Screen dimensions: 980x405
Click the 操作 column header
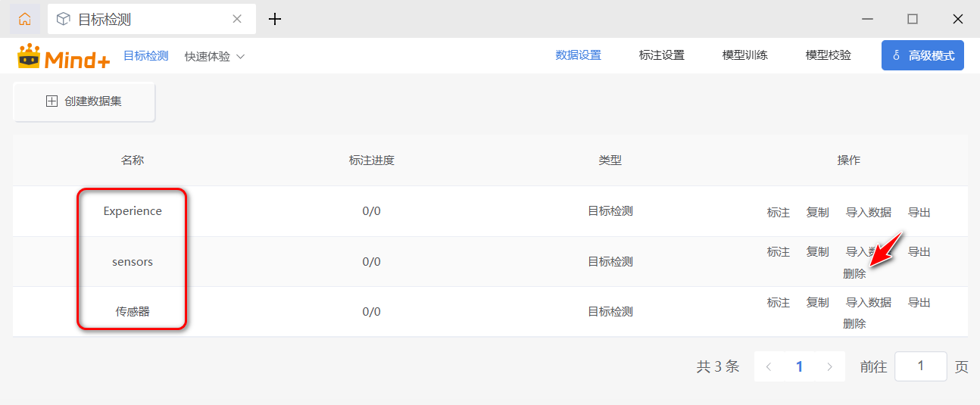(849, 160)
